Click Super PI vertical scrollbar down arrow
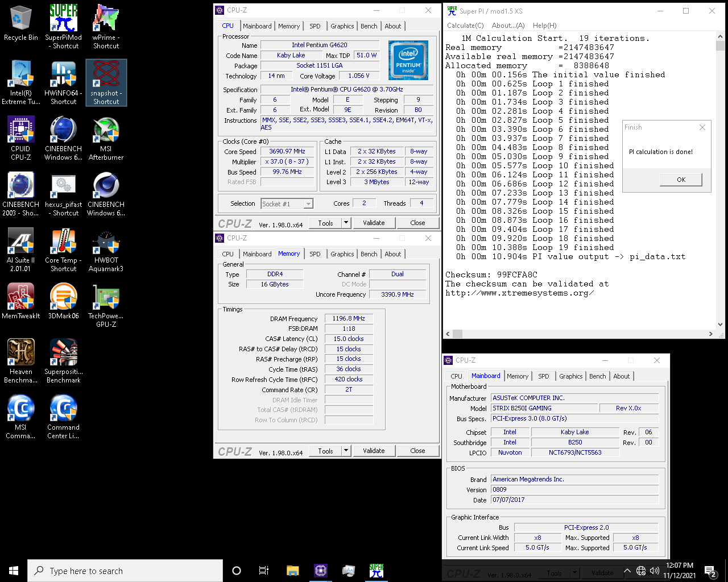The width and height of the screenshot is (728, 582). click(x=721, y=325)
